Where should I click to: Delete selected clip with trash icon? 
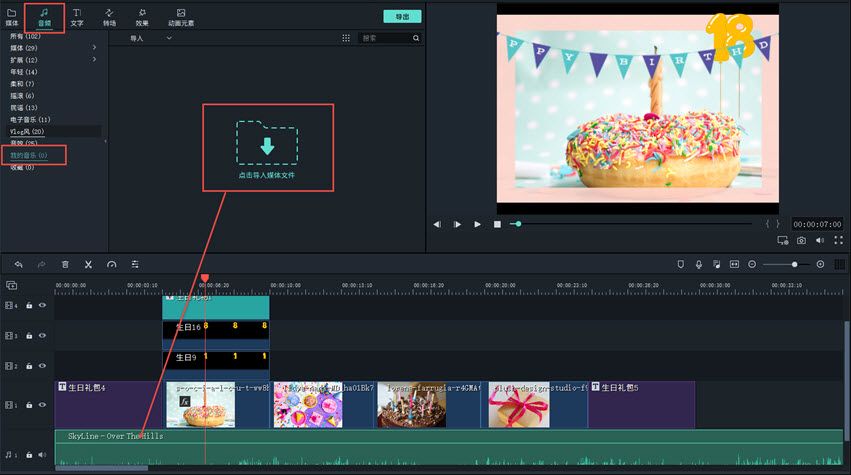click(65, 264)
